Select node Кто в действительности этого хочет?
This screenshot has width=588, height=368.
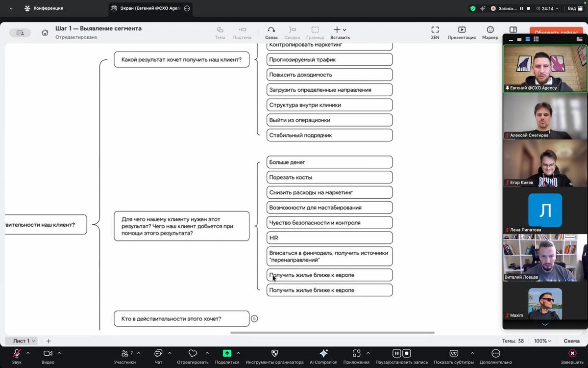(182, 318)
